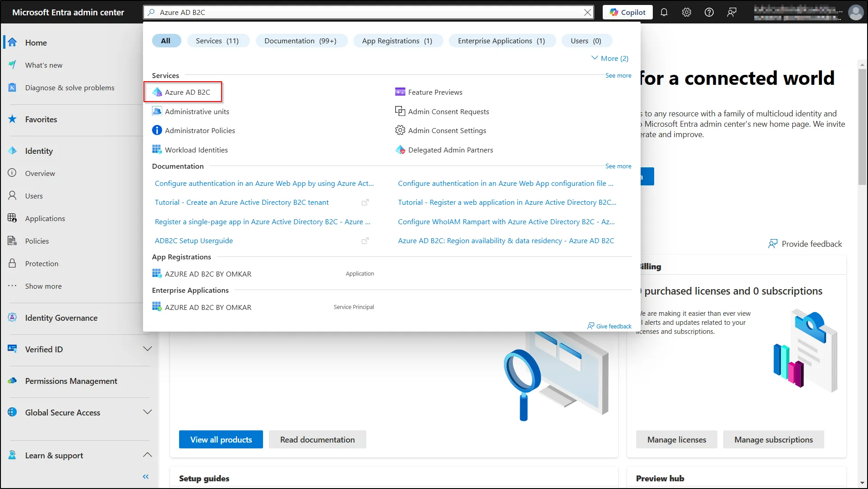Click See more for Documentation
Viewport: 868px width, 489px height.
[618, 166]
